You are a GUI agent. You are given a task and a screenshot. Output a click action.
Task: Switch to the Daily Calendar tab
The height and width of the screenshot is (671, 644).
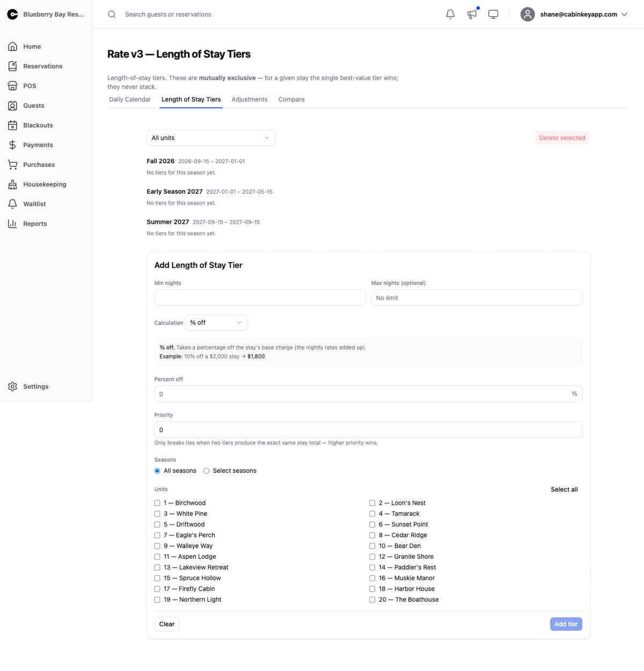[x=130, y=99]
